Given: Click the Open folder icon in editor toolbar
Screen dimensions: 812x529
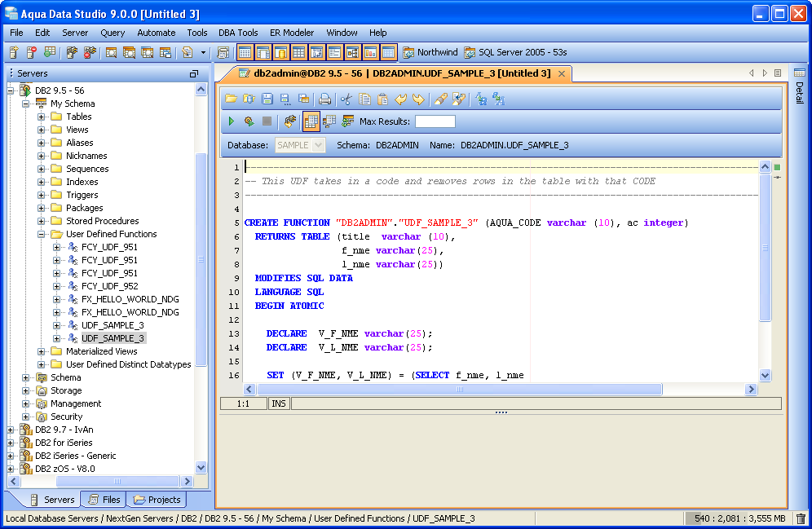Looking at the screenshot, I should [231, 99].
